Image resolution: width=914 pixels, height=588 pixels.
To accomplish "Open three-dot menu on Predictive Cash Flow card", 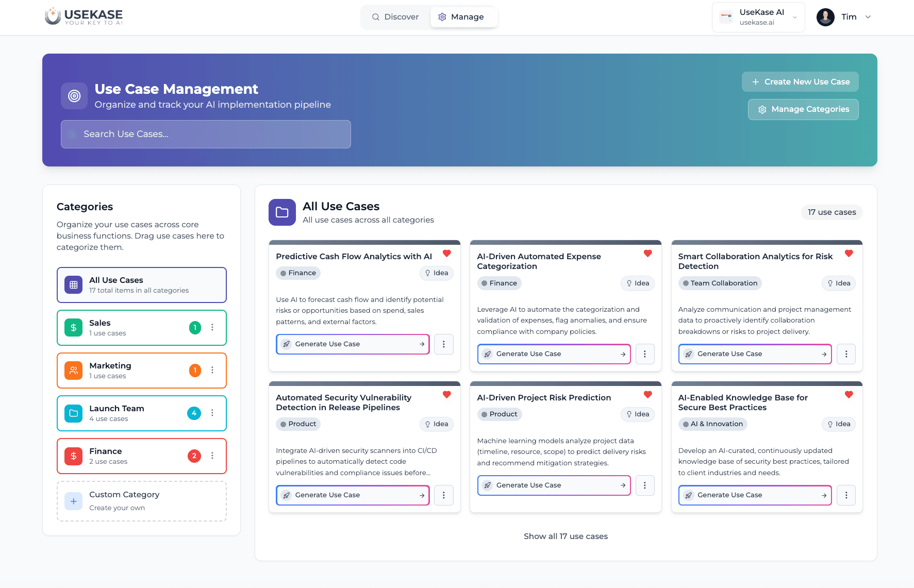I will pos(443,344).
